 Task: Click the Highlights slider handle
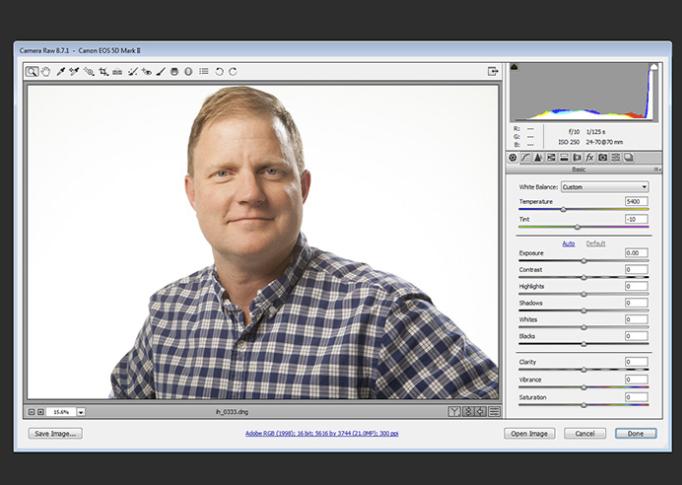pyautogui.click(x=584, y=294)
